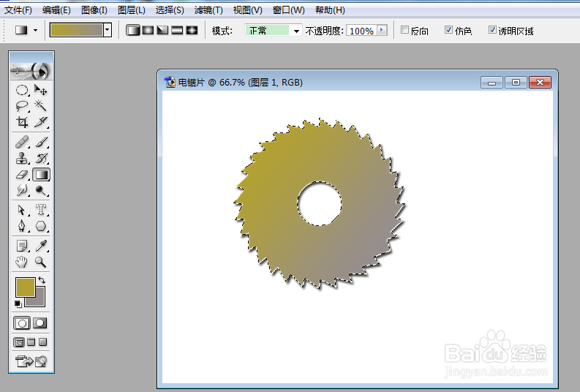This screenshot has height=392, width=580.
Task: Select the Pen tool
Action: 22,226
